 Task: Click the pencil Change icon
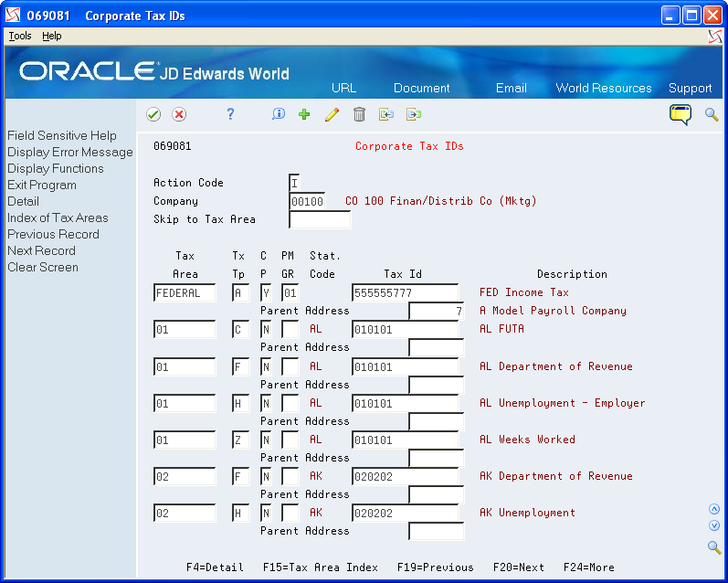coord(332,114)
